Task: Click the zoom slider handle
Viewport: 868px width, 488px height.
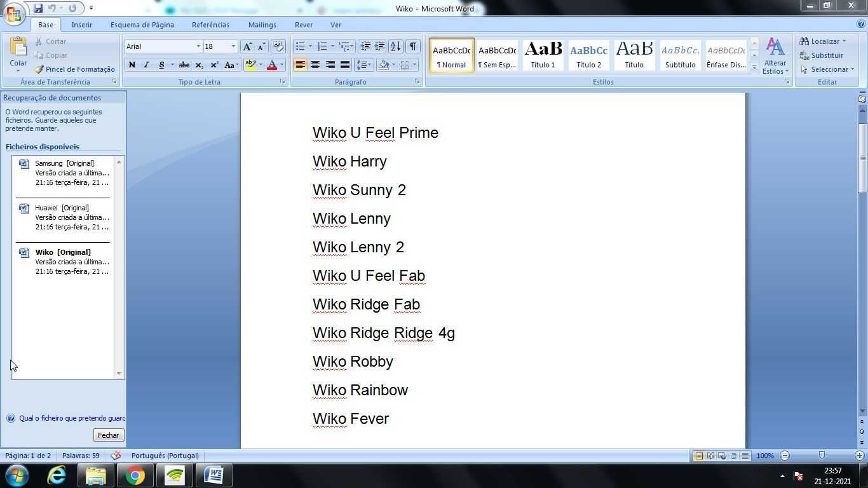Action: (822, 456)
